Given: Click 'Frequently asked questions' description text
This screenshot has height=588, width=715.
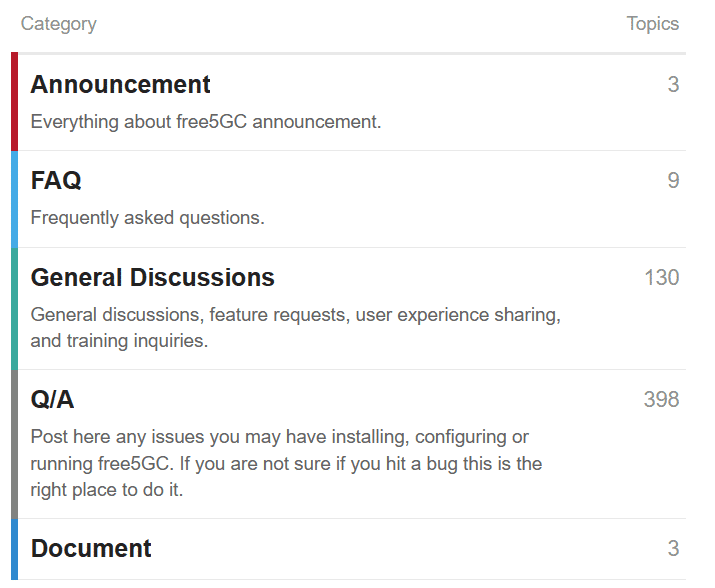Looking at the screenshot, I should [147, 218].
